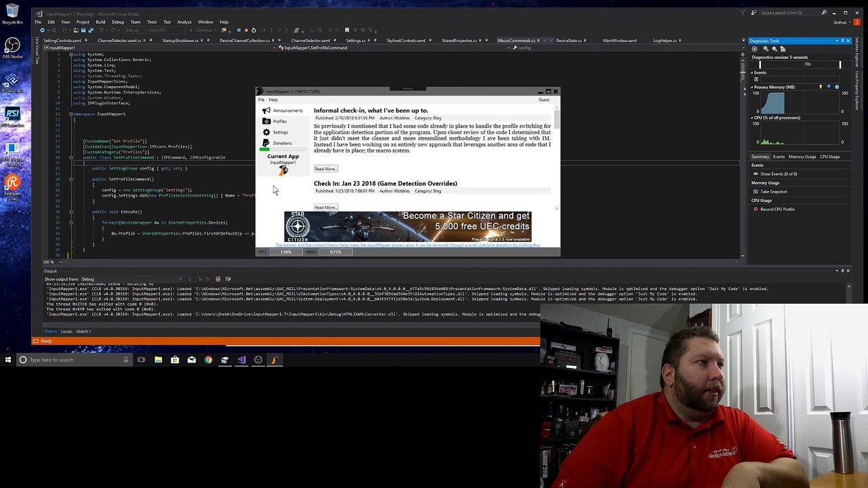Switch to the Memory Usage diagnostics tab
The height and width of the screenshot is (488, 868).
click(802, 157)
